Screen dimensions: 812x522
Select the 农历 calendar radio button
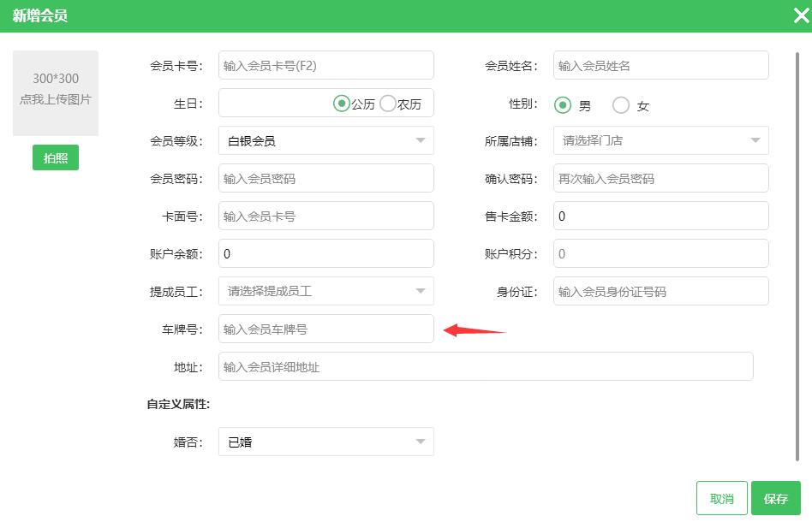point(388,104)
